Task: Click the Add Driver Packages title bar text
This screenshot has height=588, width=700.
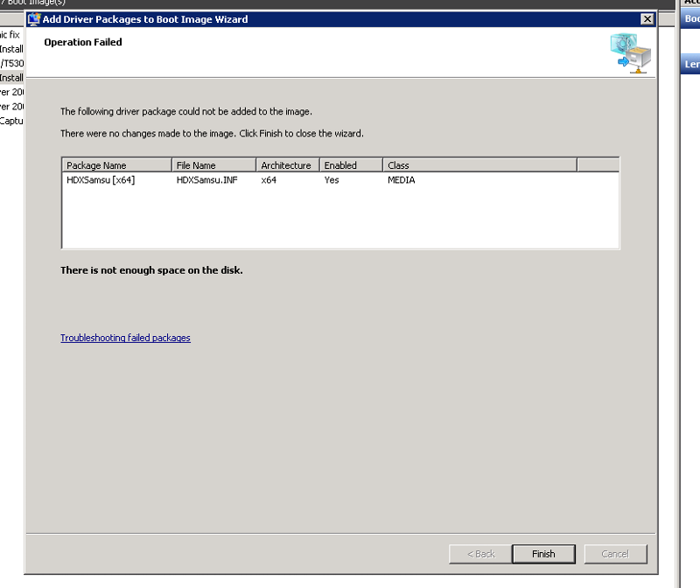Action: 145,19
